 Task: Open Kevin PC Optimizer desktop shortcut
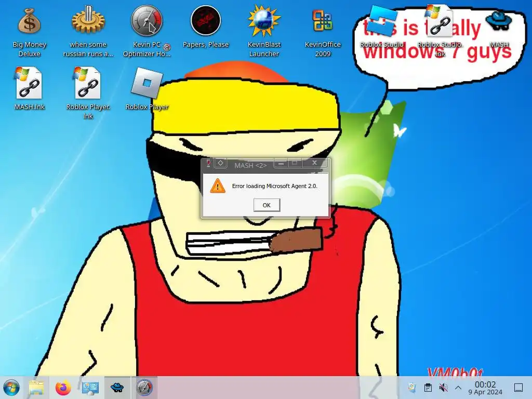(x=147, y=32)
